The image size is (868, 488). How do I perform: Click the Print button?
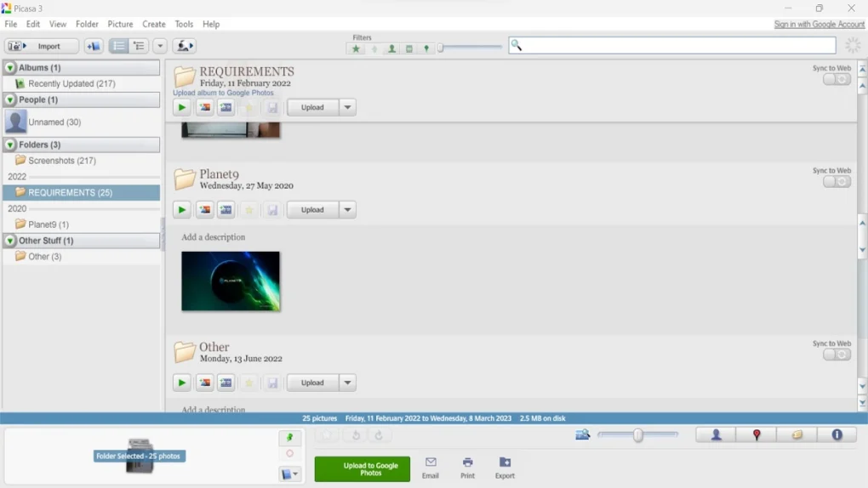[x=468, y=468]
